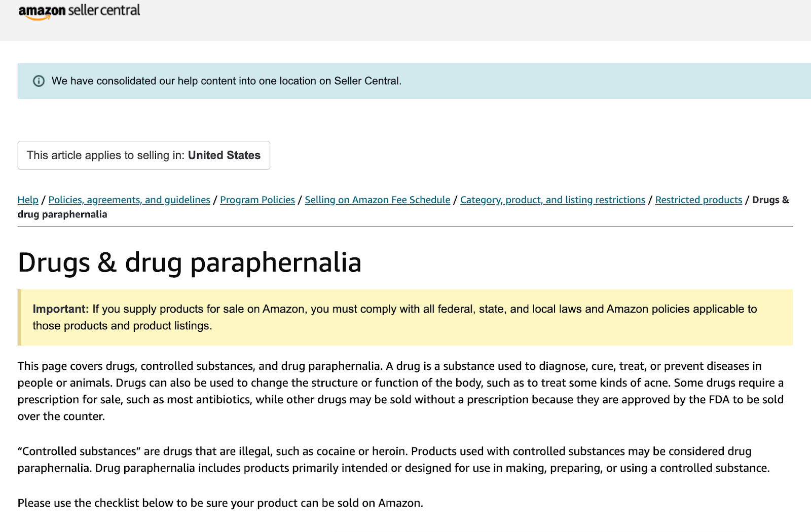Viewport: 811px width, 532px height.
Task: Click the 'Drugs & drug paraphernalia' page heading
Action: click(190, 262)
